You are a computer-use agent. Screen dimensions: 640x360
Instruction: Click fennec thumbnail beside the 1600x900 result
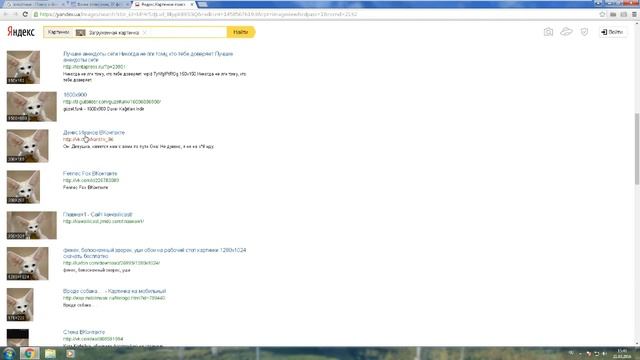[x=31, y=107]
